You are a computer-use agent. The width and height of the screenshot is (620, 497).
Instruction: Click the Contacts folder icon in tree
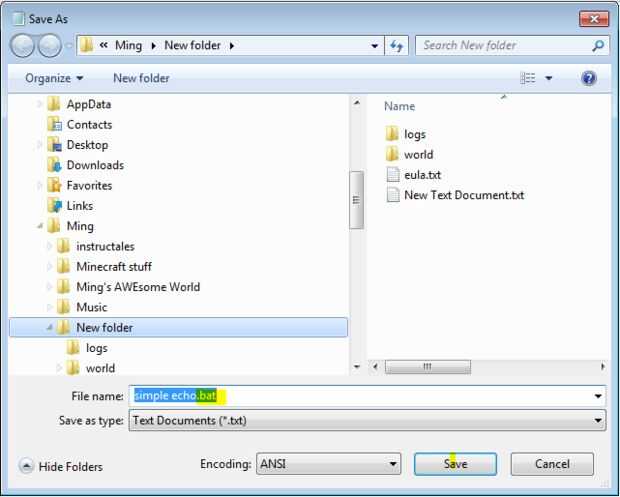click(54, 125)
